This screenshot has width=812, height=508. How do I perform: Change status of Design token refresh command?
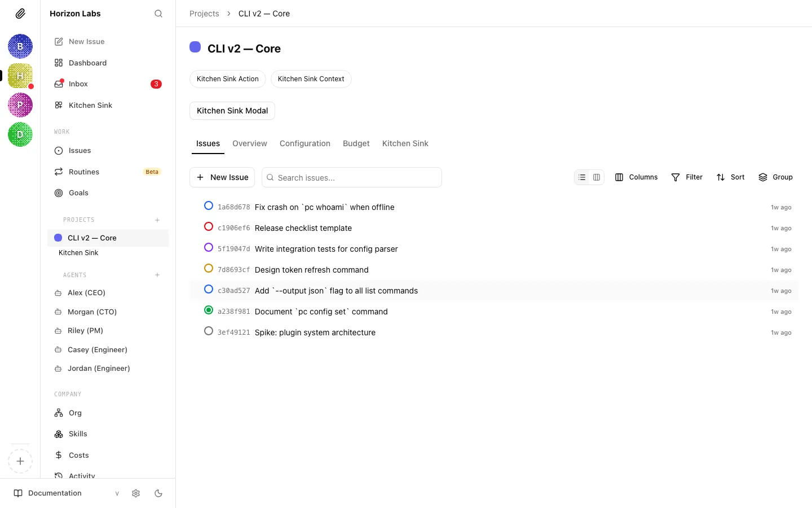tap(209, 269)
